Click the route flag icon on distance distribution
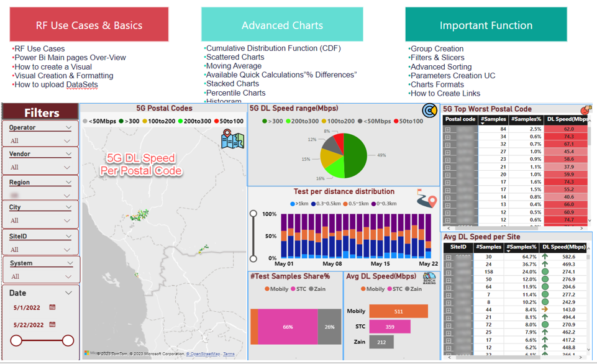 click(427, 198)
